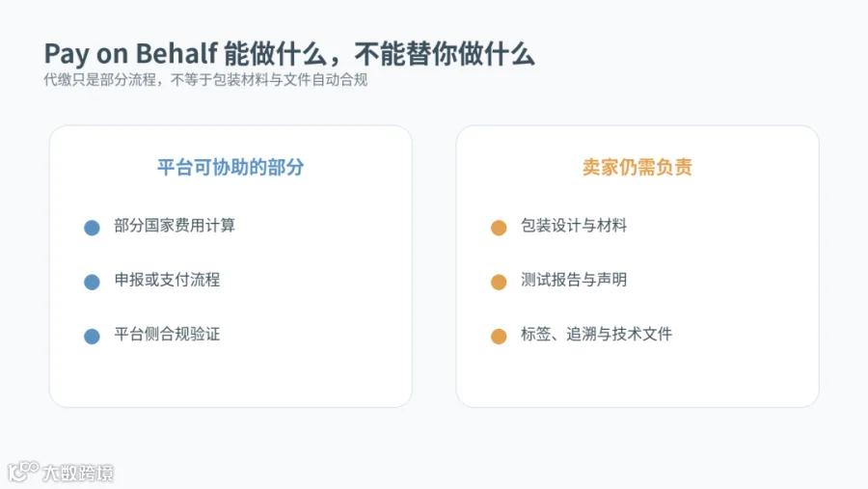Click the text 标签、追溯与技术文件
Image resolution: width=868 pixels, height=489 pixels.
pos(597,334)
